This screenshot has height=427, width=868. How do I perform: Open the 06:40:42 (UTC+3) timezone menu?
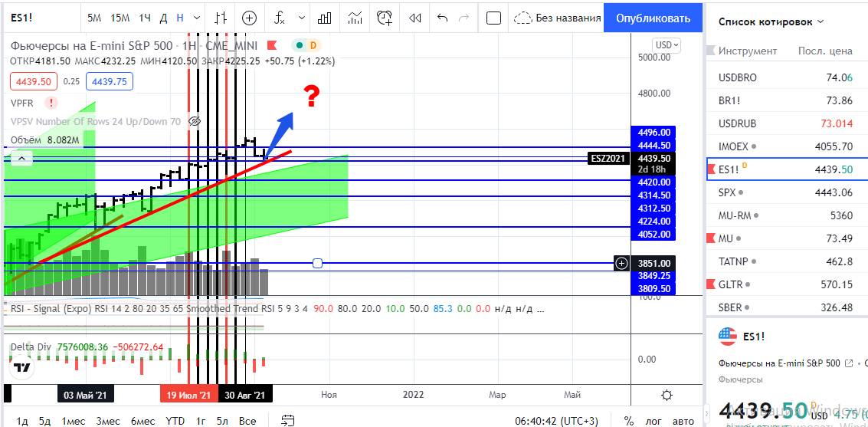[556, 421]
